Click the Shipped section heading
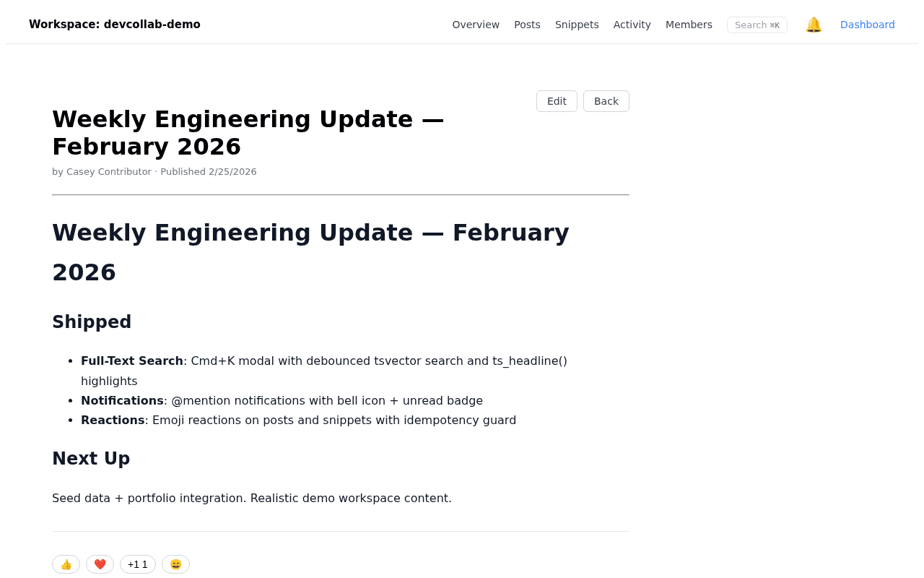 tap(92, 322)
